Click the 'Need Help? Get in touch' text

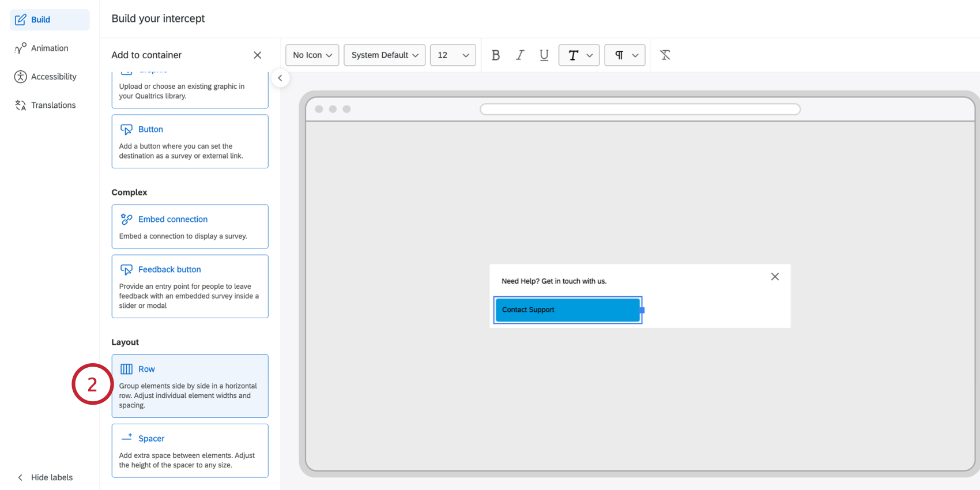(554, 281)
